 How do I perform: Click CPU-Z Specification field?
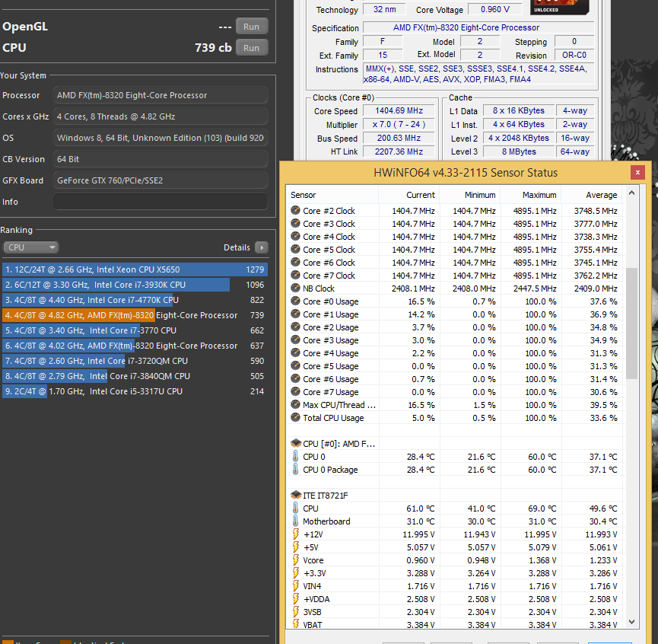[x=478, y=27]
